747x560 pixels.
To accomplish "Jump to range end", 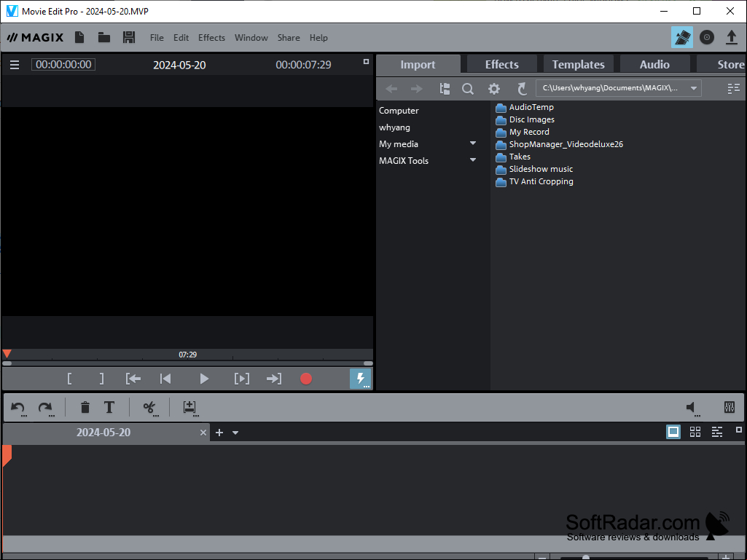I will pyautogui.click(x=274, y=379).
